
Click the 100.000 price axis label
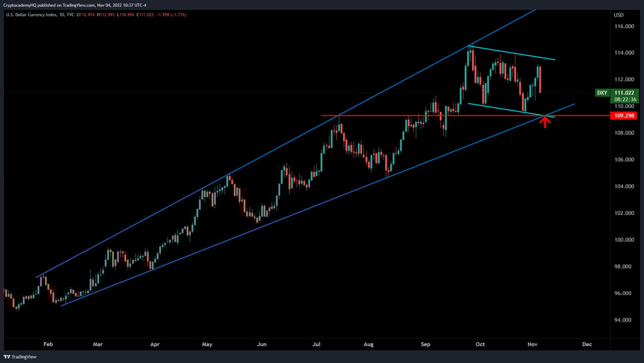click(624, 240)
